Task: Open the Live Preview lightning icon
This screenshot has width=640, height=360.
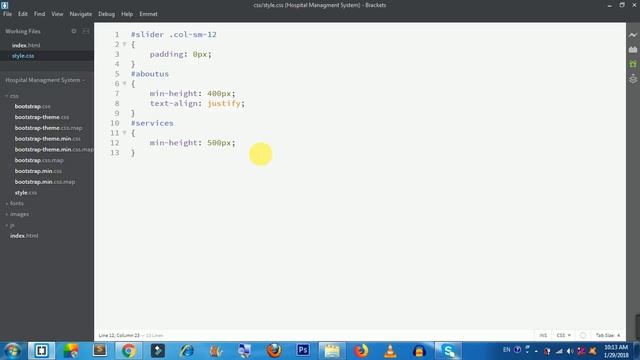Action: (633, 35)
